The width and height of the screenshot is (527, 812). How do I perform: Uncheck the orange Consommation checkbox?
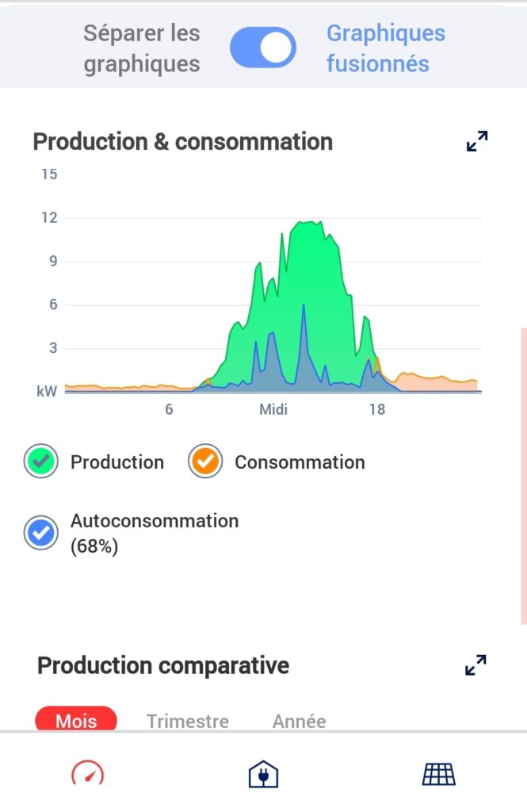click(x=205, y=461)
